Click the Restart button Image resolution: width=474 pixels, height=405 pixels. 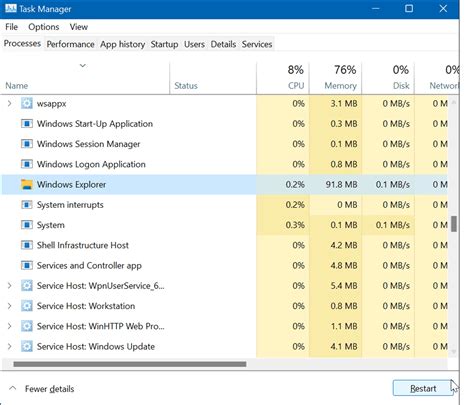[423, 388]
